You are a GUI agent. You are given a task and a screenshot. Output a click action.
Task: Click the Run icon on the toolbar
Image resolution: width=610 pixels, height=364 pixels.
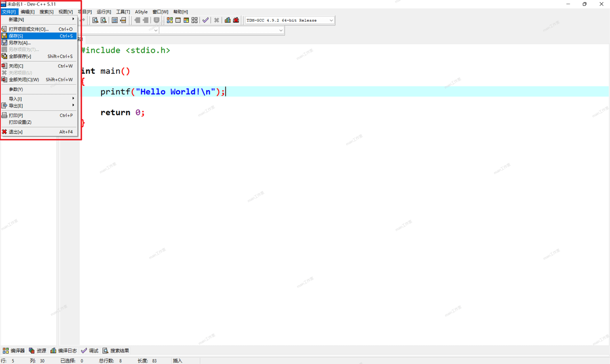click(x=177, y=20)
